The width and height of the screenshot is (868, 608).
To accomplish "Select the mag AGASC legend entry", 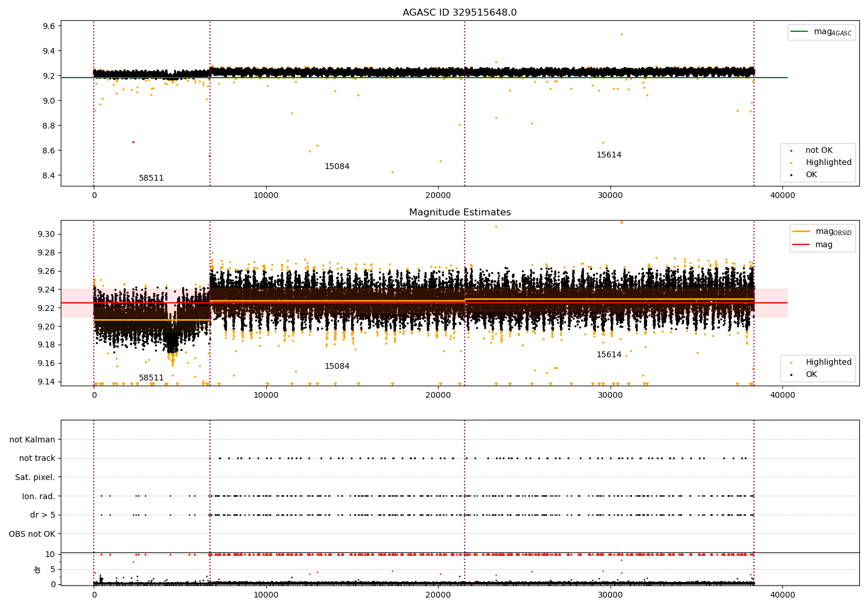I will click(821, 32).
